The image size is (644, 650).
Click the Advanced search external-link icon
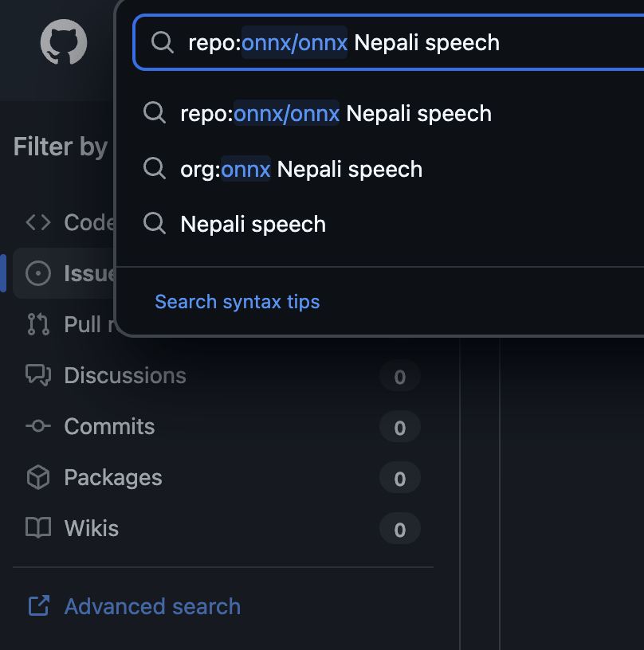tap(38, 606)
